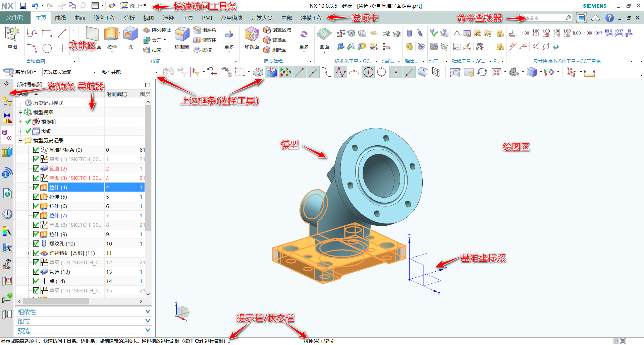This screenshot has height=345, width=644.
Task: Toggle the 阵列特征 [圆形] (11) checkbox
Action: [x=36, y=253]
